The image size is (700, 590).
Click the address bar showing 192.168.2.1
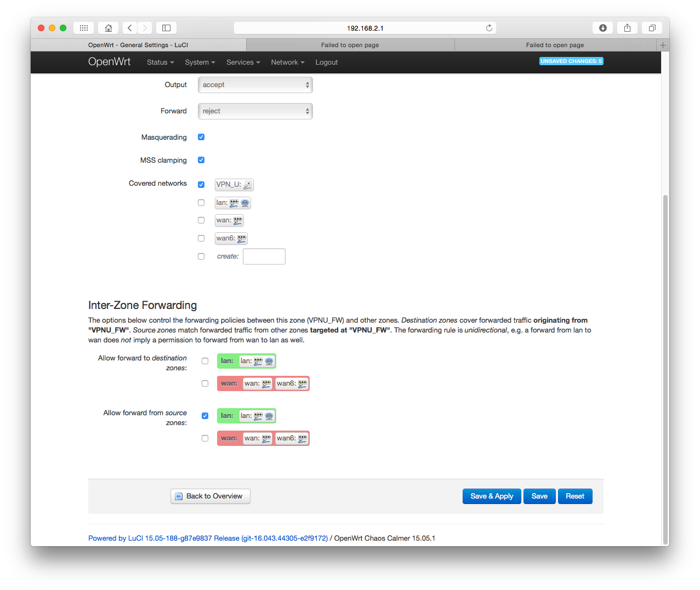click(x=365, y=28)
